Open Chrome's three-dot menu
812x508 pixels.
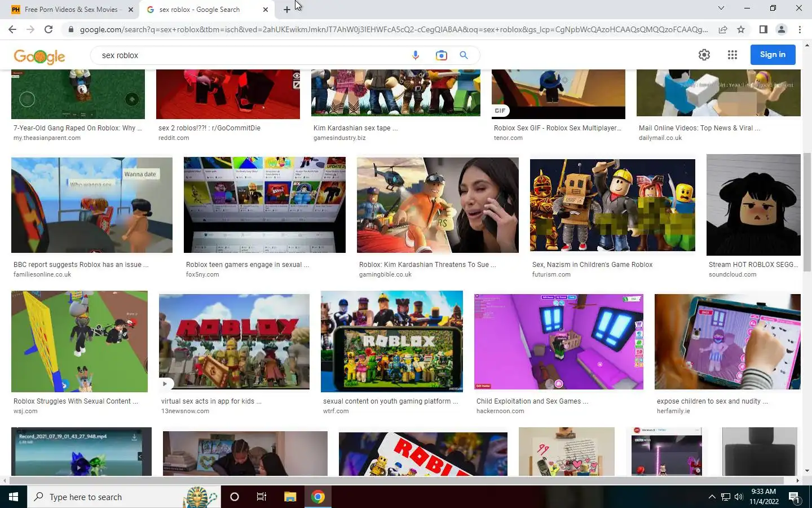[x=800, y=29]
